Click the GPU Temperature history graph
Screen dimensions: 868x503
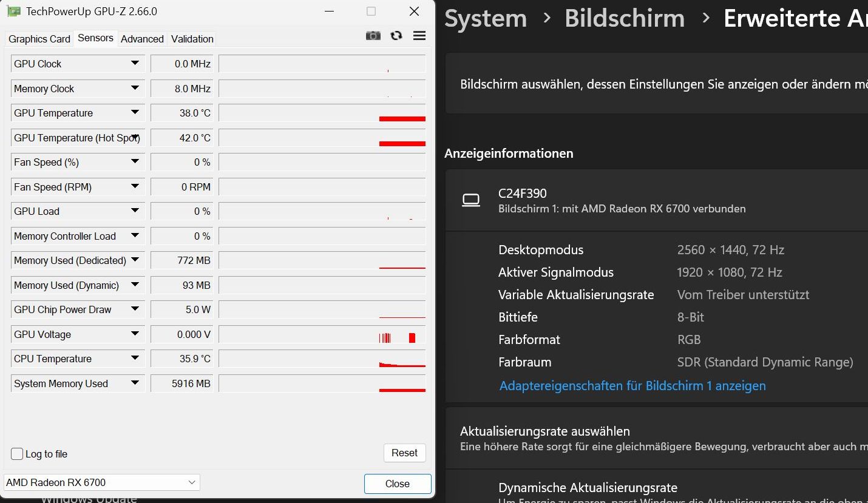coord(322,113)
